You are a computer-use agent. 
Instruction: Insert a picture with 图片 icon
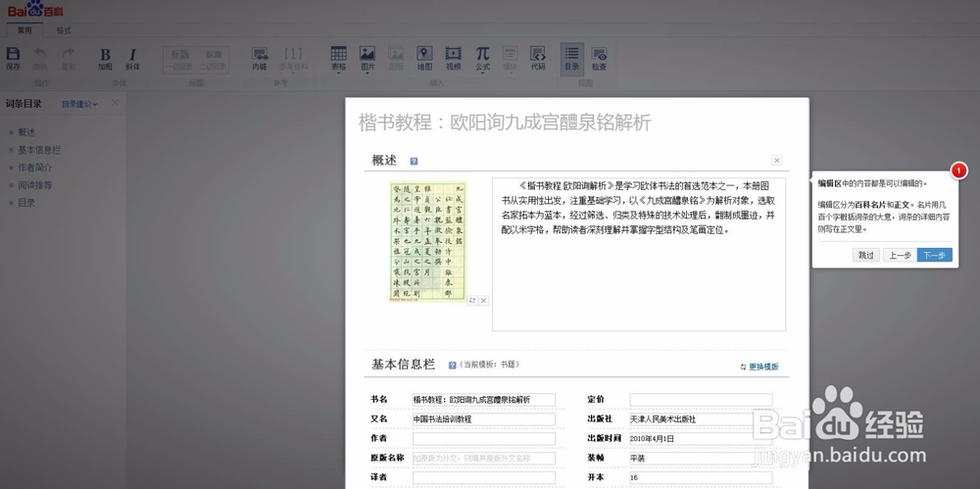[367, 54]
